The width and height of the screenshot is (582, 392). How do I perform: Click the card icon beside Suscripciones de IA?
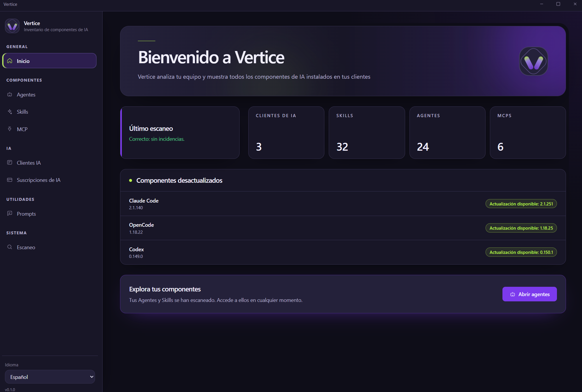coord(10,180)
